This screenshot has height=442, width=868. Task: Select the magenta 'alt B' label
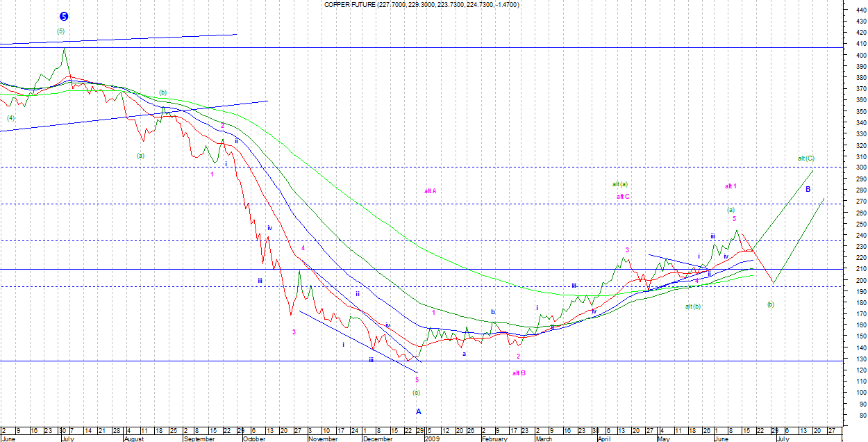click(519, 373)
